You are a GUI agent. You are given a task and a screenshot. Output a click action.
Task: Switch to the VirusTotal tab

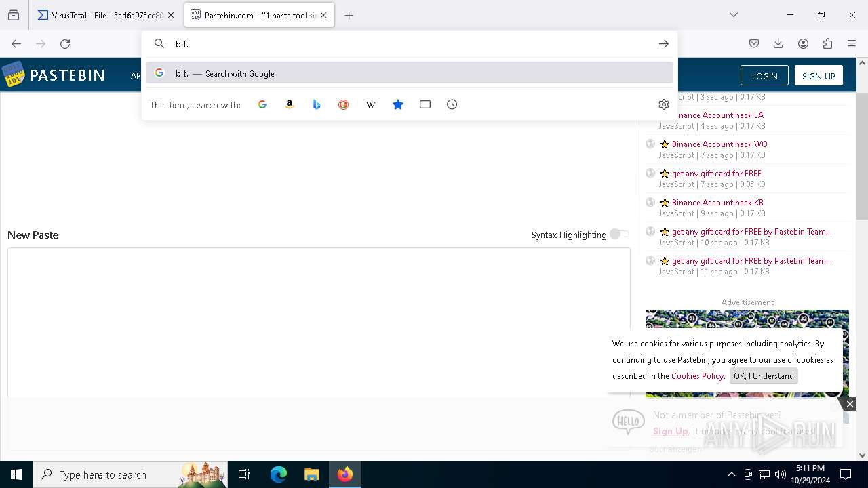click(x=106, y=15)
